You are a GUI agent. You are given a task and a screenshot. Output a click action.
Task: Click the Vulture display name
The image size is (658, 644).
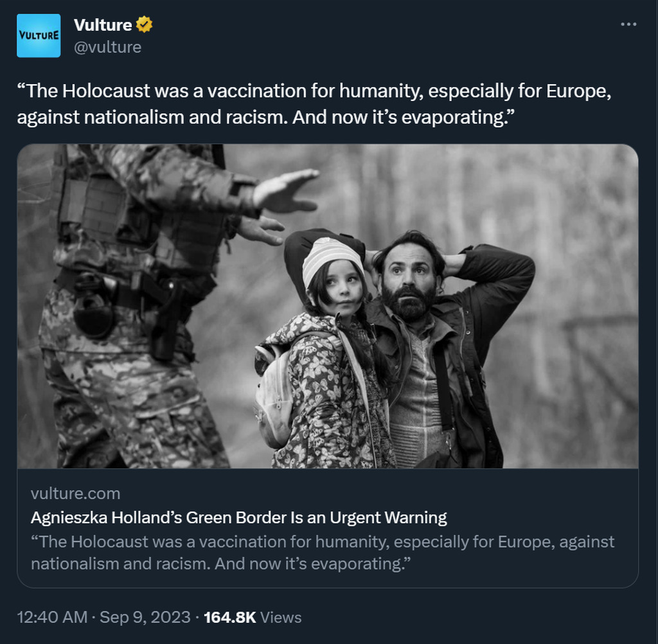tap(103, 25)
